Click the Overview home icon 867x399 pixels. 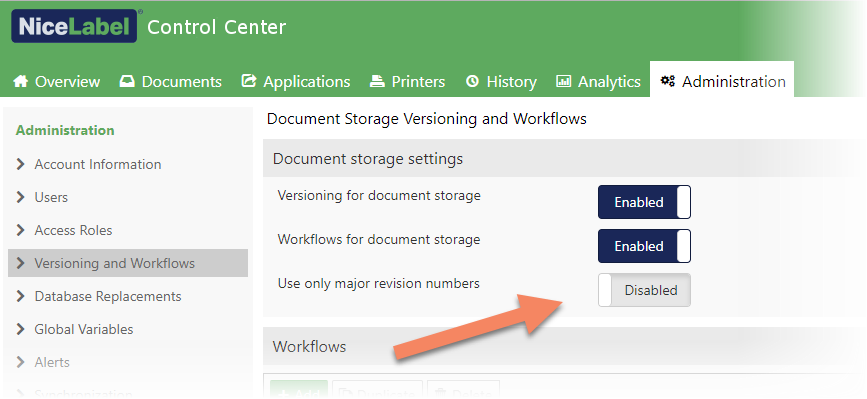pyautogui.click(x=20, y=81)
